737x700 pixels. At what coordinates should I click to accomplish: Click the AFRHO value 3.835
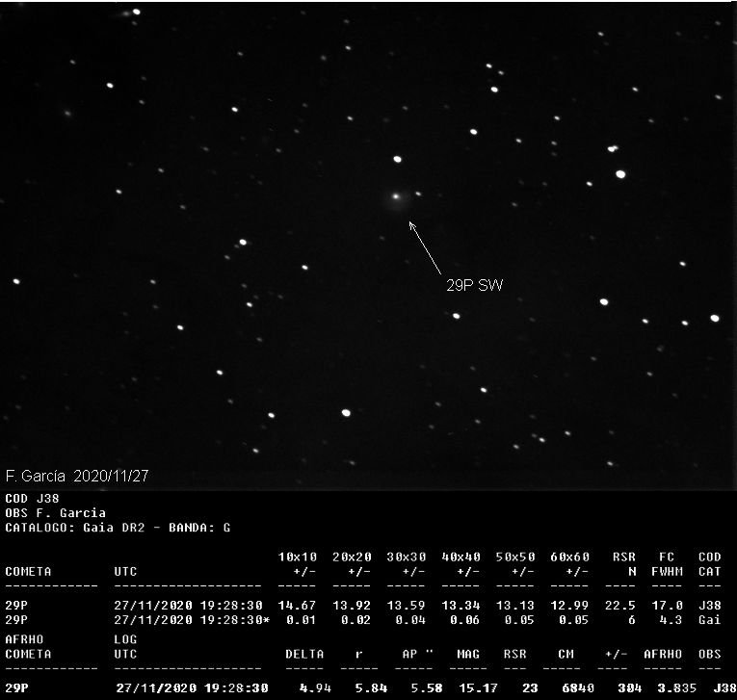point(677,687)
